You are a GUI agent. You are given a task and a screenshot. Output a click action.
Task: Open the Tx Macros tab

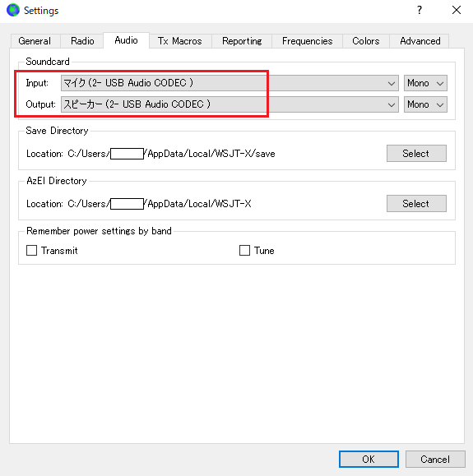point(180,41)
